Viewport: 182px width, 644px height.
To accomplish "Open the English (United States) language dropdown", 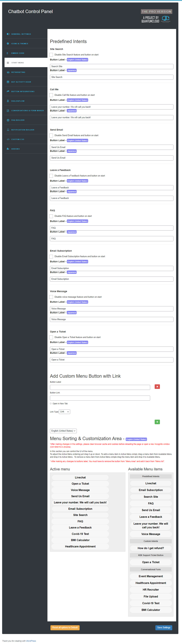I will pyautogui.click(x=63, y=431).
